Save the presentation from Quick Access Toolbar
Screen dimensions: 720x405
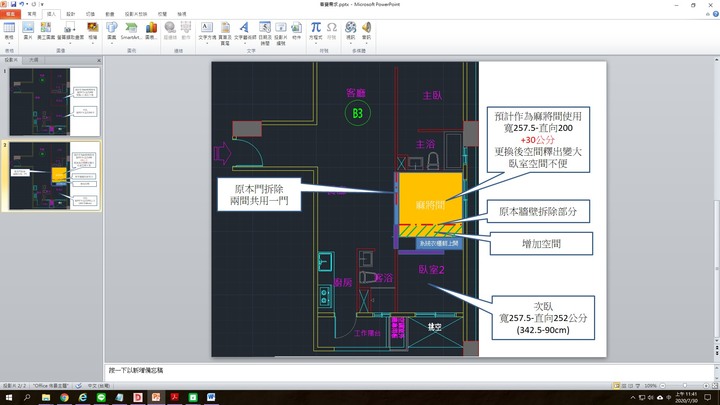click(13, 4)
